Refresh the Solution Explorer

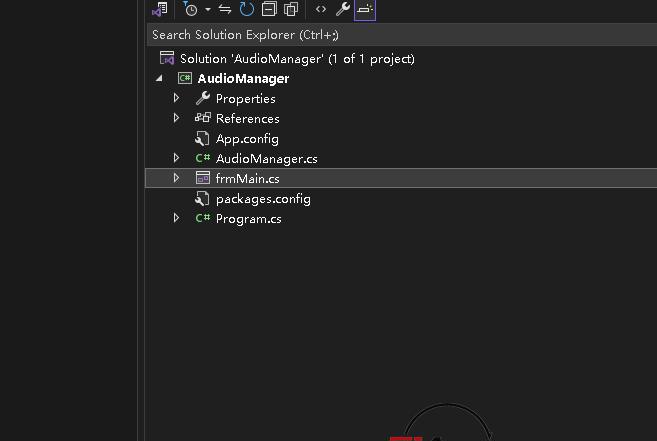pyautogui.click(x=246, y=9)
